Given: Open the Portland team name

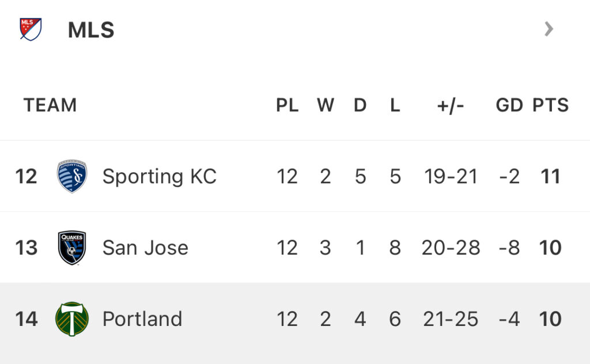Looking at the screenshot, I should (142, 319).
